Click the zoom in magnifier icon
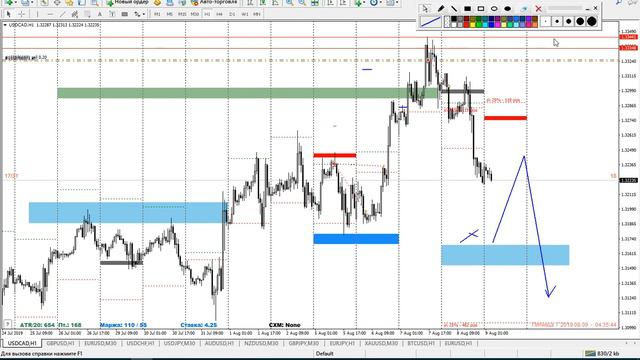 click(289, 2)
